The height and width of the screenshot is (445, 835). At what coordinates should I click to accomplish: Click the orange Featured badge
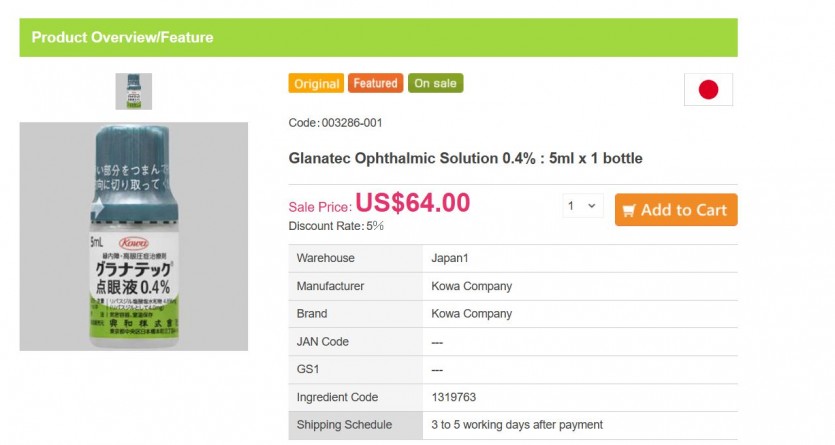[375, 84]
